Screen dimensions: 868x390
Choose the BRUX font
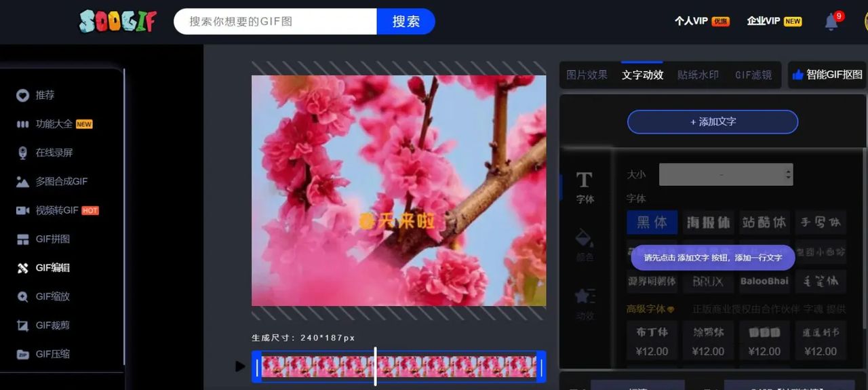(x=708, y=281)
